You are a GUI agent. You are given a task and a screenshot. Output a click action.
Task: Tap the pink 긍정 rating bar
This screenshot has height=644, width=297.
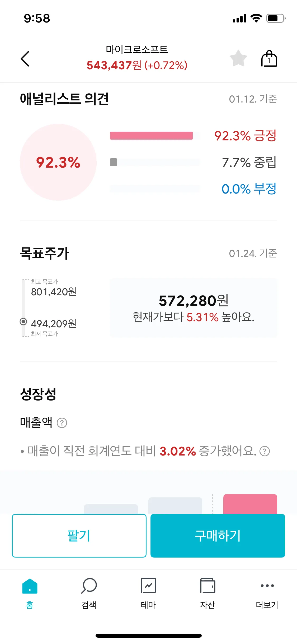[x=151, y=136]
